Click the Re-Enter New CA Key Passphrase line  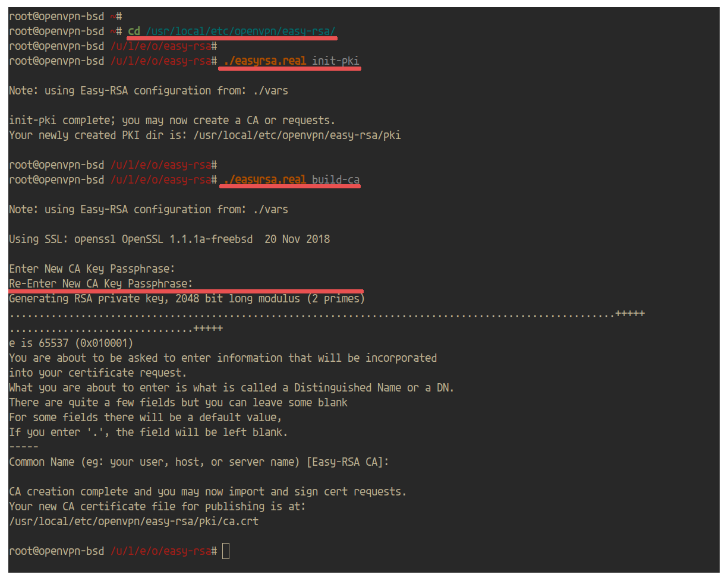pos(101,283)
